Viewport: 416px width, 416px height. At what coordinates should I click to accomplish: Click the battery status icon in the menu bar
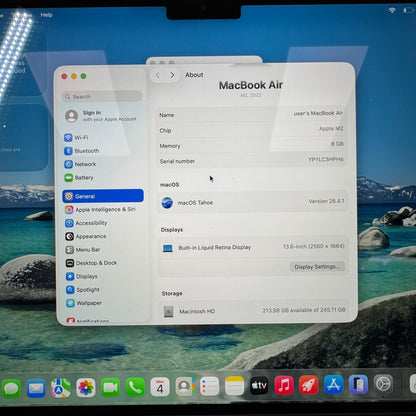pos(409,10)
